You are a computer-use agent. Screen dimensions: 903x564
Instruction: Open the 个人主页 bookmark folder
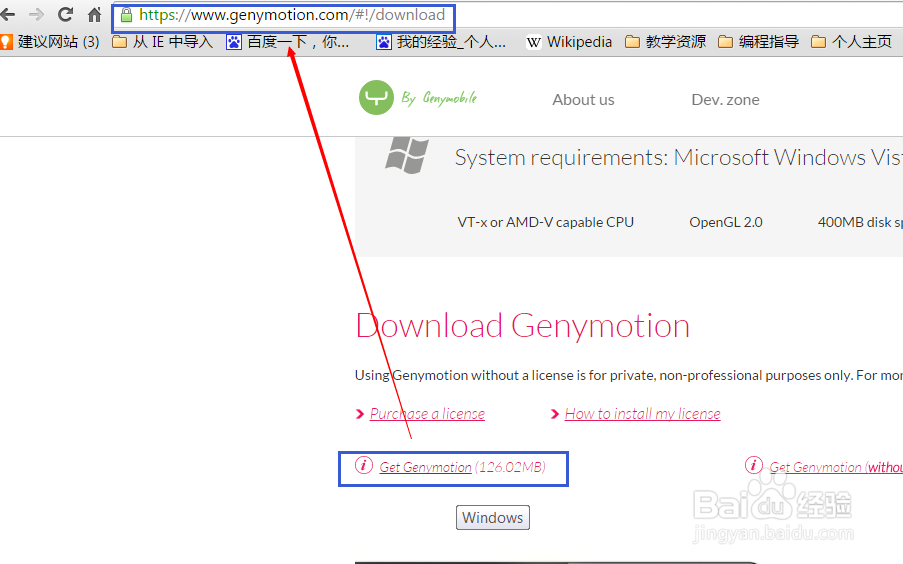[851, 42]
